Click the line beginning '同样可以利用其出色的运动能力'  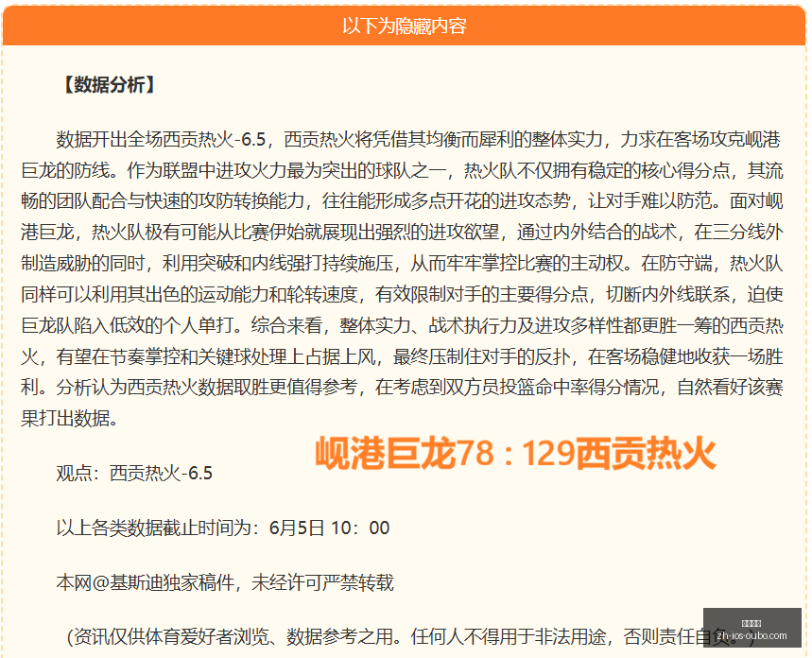pyautogui.click(x=402, y=294)
